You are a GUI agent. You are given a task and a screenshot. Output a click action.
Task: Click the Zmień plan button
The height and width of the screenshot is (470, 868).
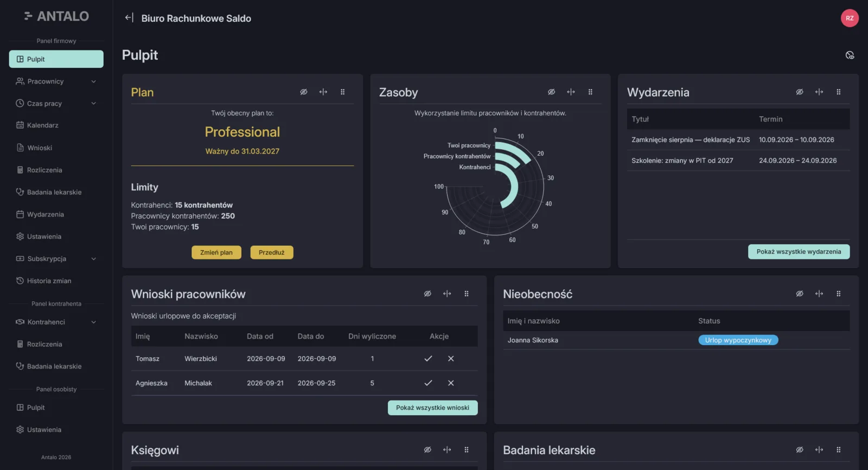[x=216, y=252]
